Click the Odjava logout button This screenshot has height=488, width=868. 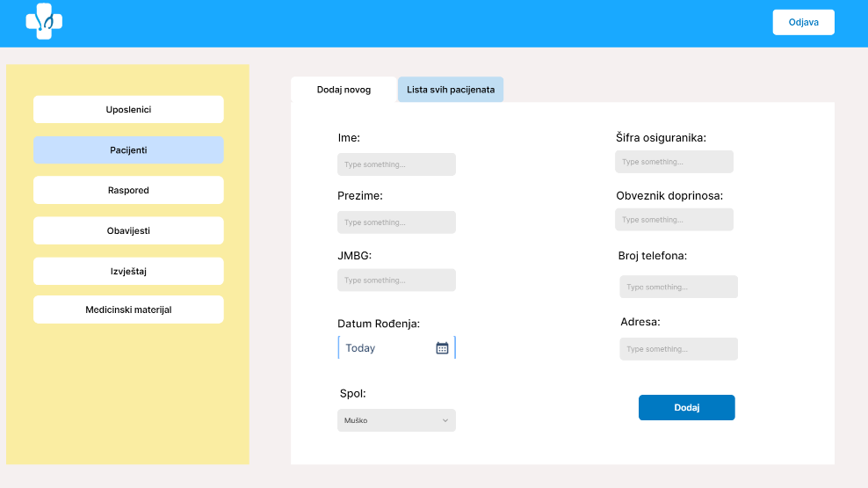pos(803,22)
